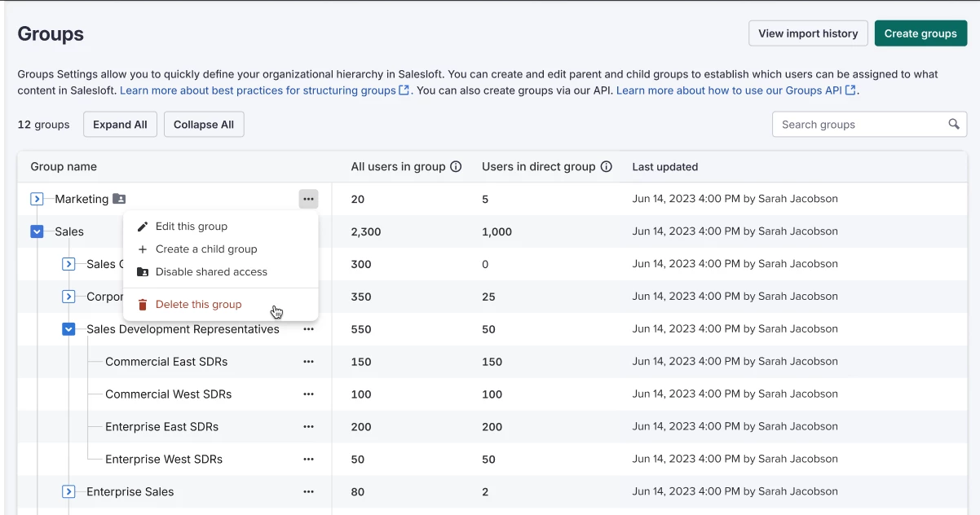Select Edit this group menu item
The width and height of the screenshot is (980, 515).
coord(192,227)
